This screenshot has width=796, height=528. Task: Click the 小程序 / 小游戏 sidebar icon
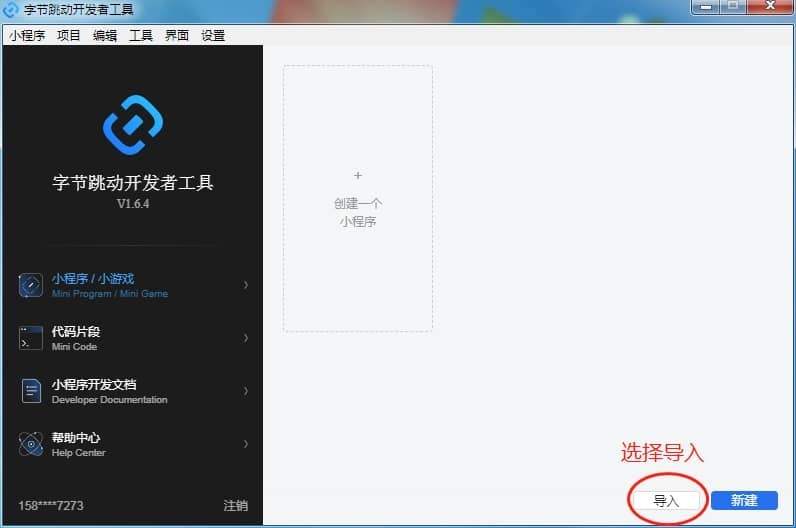30,285
